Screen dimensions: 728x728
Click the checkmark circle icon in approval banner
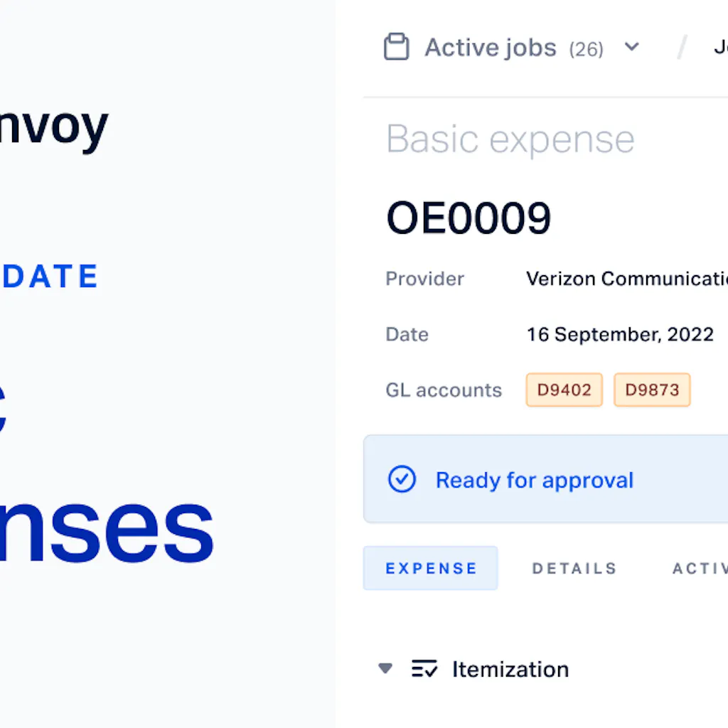[x=402, y=479]
